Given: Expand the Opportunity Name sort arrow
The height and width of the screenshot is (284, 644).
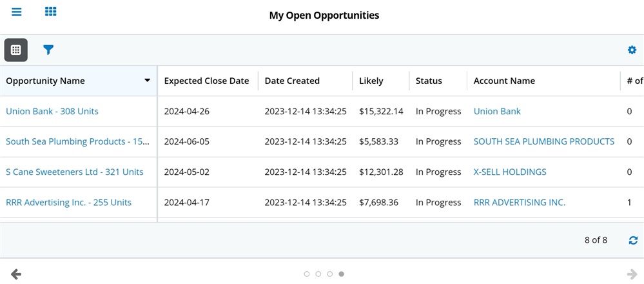Looking at the screenshot, I should 147,81.
